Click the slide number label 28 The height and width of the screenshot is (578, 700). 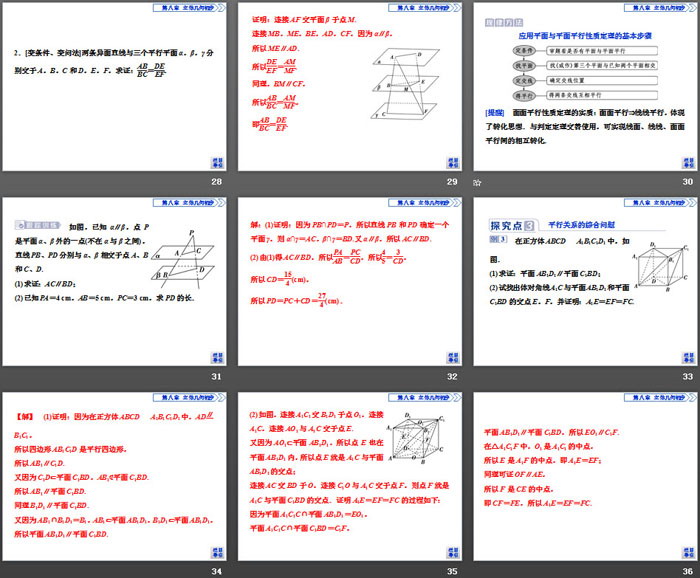click(x=217, y=182)
